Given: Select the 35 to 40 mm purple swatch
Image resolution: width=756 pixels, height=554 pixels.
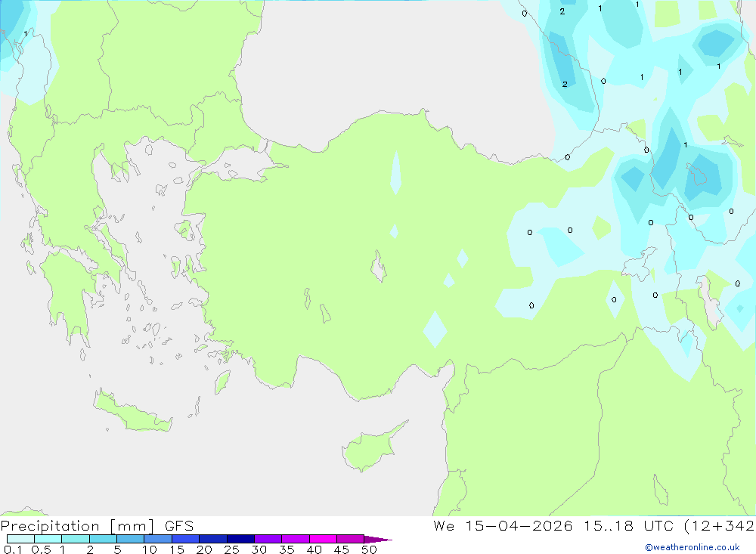Looking at the screenshot, I should point(296,539).
